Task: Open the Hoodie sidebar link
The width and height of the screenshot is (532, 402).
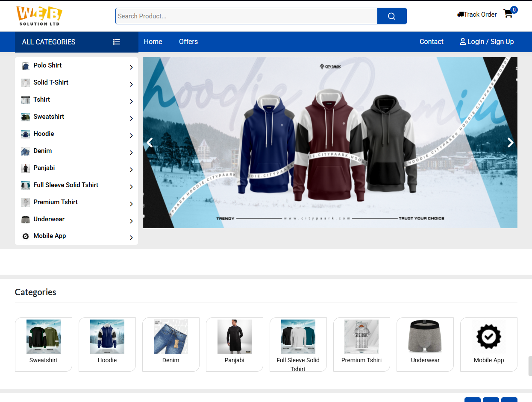Action: [x=44, y=134]
